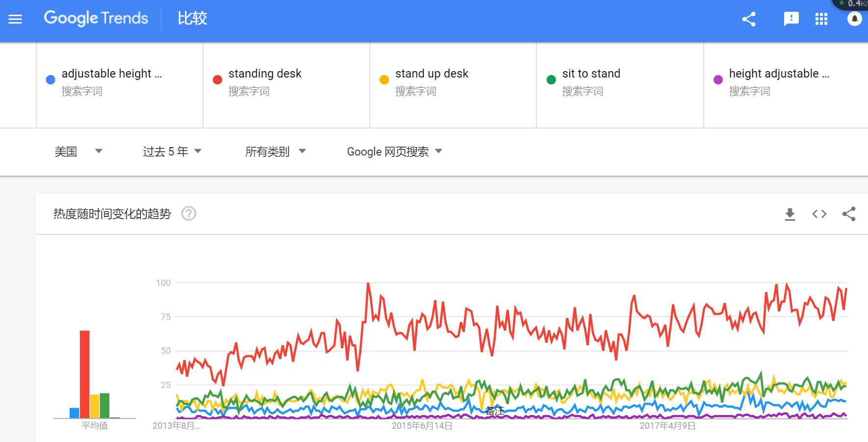Share the interest over time chart
Screen dimensions: 868x442
849,214
